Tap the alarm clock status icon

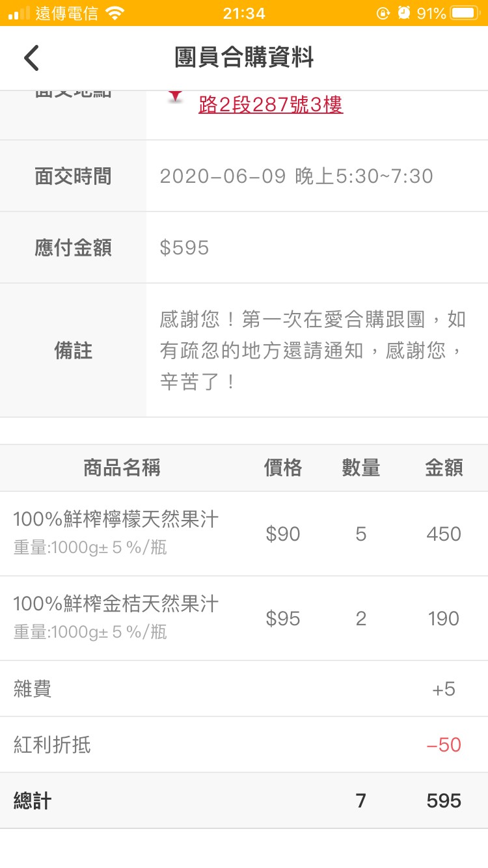(x=403, y=13)
